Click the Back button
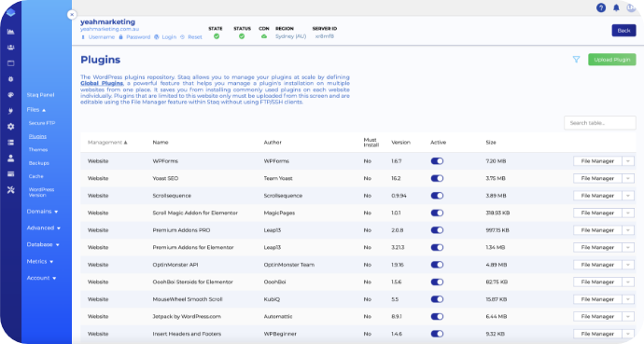This screenshot has height=344, width=644. tap(623, 31)
